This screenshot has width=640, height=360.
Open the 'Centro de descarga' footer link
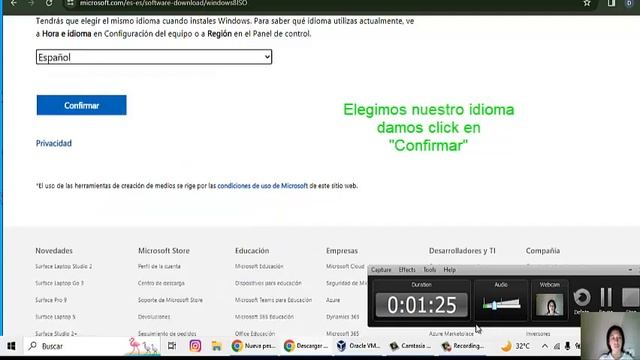coord(161,283)
